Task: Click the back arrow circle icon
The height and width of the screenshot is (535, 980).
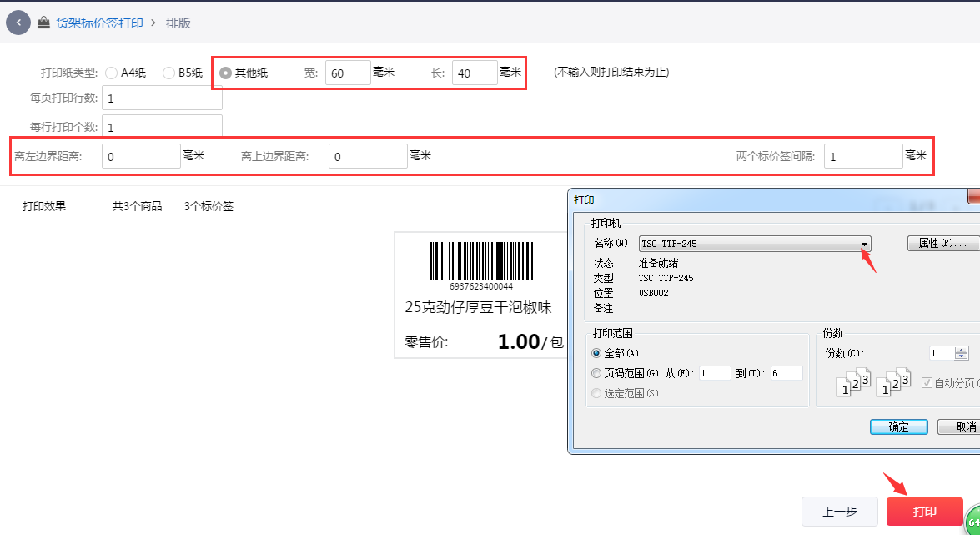Action: [x=18, y=23]
